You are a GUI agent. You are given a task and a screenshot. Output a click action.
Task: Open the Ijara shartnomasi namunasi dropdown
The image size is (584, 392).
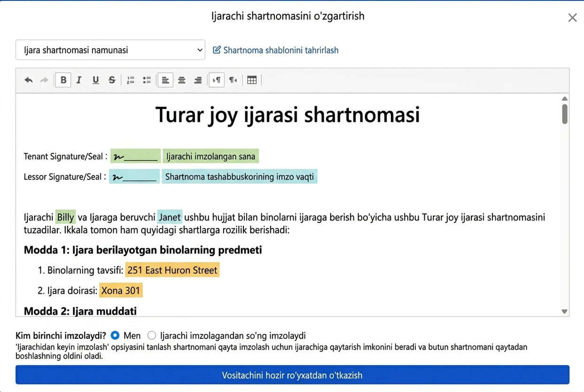(x=110, y=50)
